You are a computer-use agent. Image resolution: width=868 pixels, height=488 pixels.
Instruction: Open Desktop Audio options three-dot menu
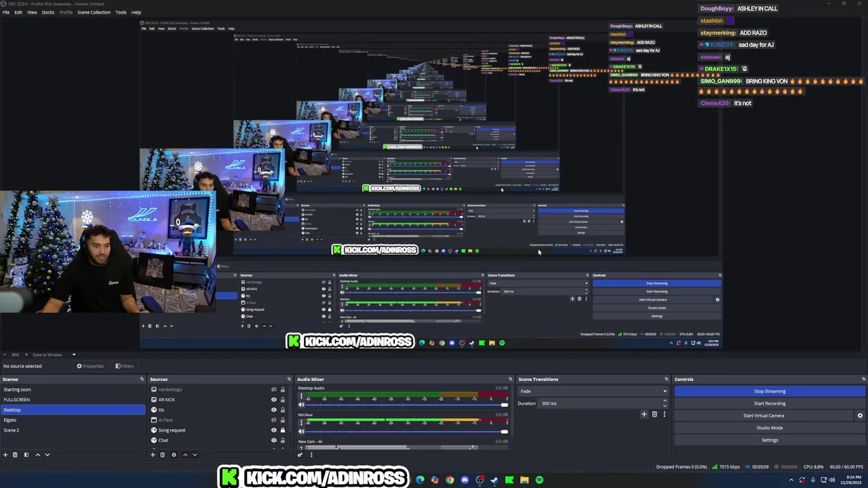pyautogui.click(x=301, y=396)
